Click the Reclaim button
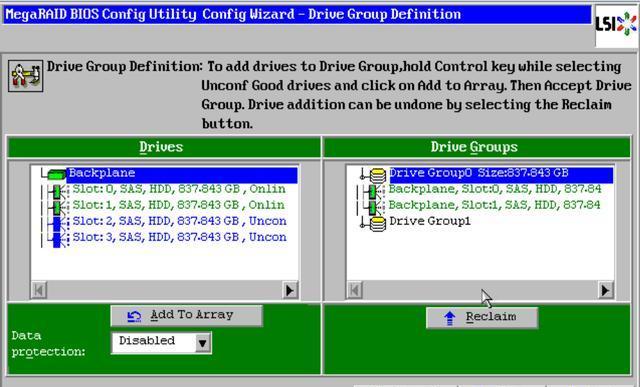This screenshot has height=387, width=640. point(482,318)
